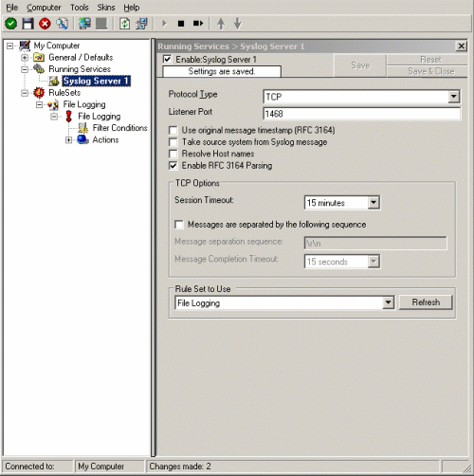The height and width of the screenshot is (476, 474).
Task: Click the play service toolbar button
Action: click(164, 24)
